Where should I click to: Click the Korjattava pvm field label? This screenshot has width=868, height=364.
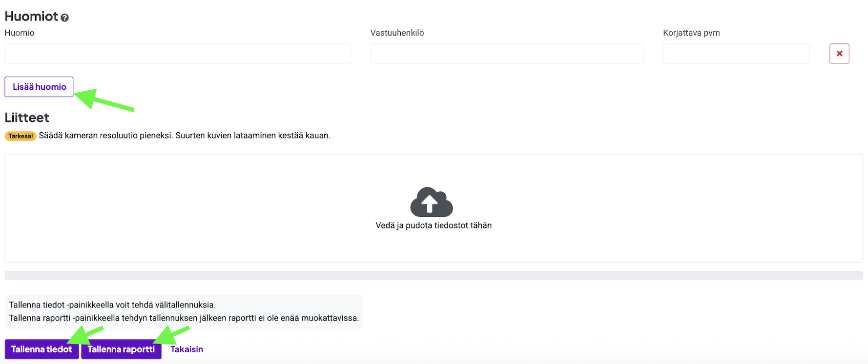691,33
